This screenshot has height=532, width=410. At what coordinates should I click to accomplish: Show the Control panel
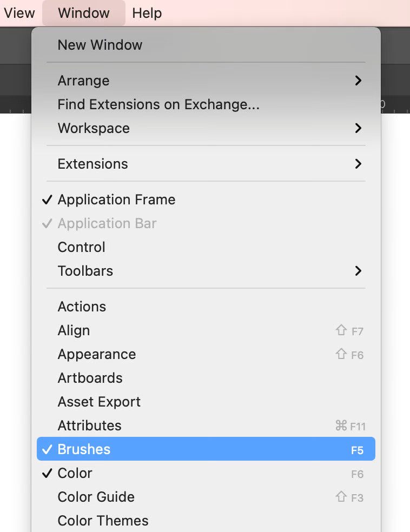coord(82,247)
